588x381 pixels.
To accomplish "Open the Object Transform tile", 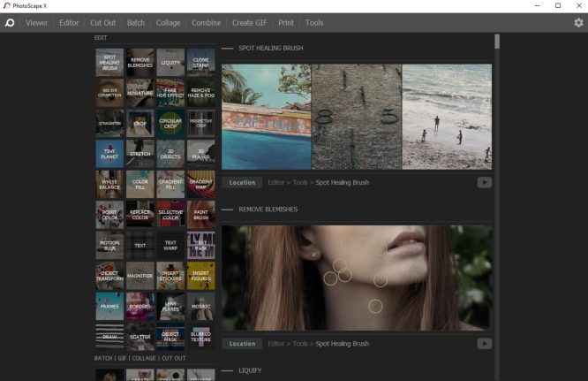I will [109, 276].
